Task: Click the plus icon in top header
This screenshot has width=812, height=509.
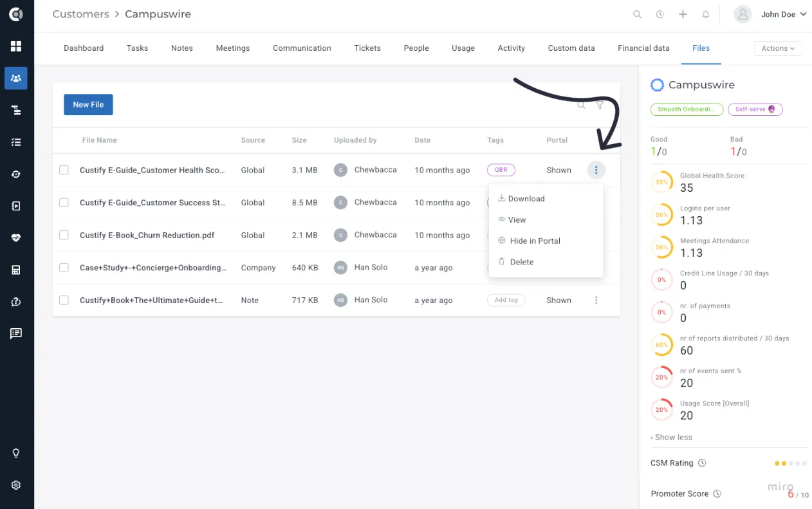Action: pyautogui.click(x=683, y=14)
